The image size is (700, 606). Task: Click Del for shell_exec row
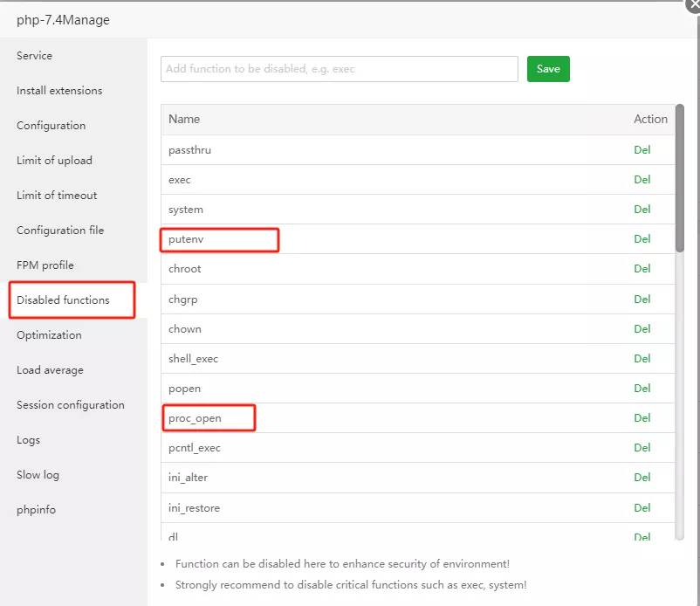642,359
